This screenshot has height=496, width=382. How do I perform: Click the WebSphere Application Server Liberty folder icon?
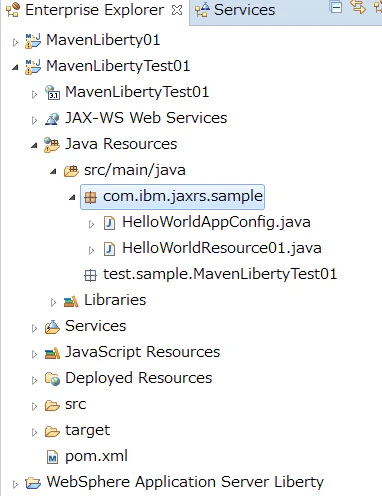33,483
